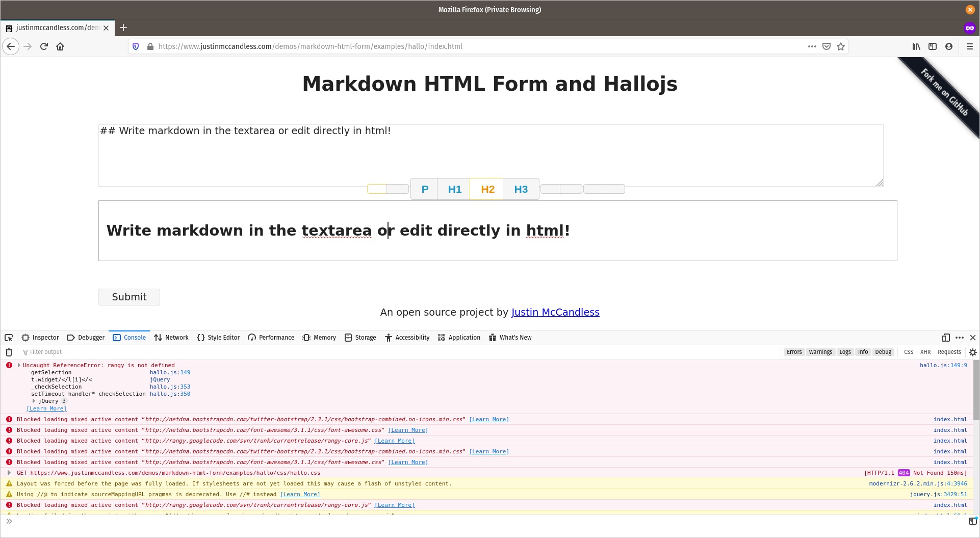Toggle the Debug filter
This screenshot has height=538, width=980.
[883, 352]
